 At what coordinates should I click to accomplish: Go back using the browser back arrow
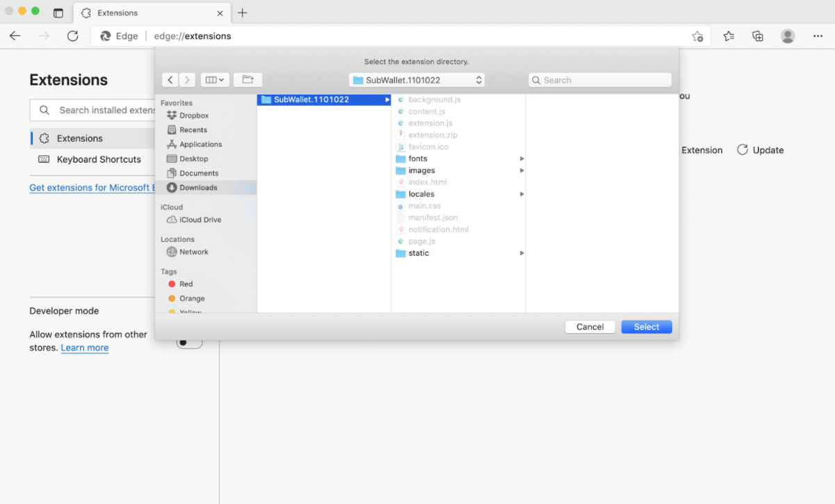(15, 36)
